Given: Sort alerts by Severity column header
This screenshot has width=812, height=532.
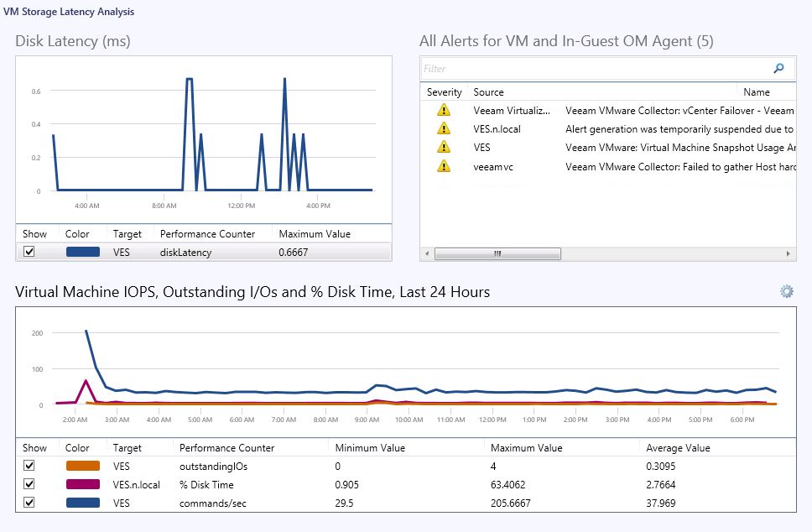Looking at the screenshot, I should click(x=444, y=92).
